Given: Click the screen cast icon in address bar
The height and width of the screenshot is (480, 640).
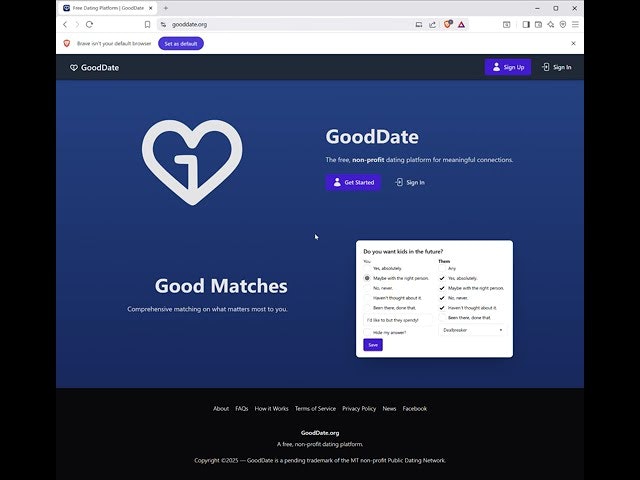Looking at the screenshot, I should tap(419, 24).
